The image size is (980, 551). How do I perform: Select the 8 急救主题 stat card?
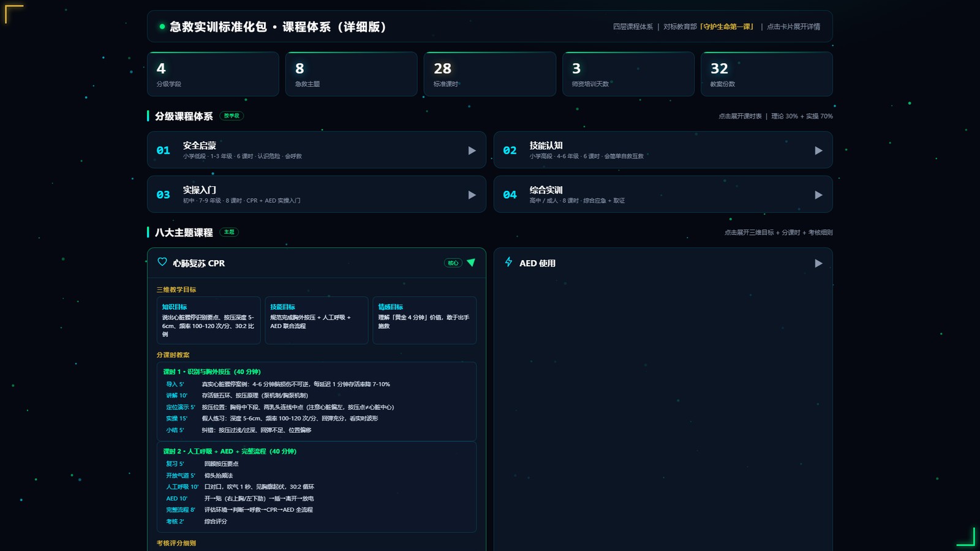[352, 74]
